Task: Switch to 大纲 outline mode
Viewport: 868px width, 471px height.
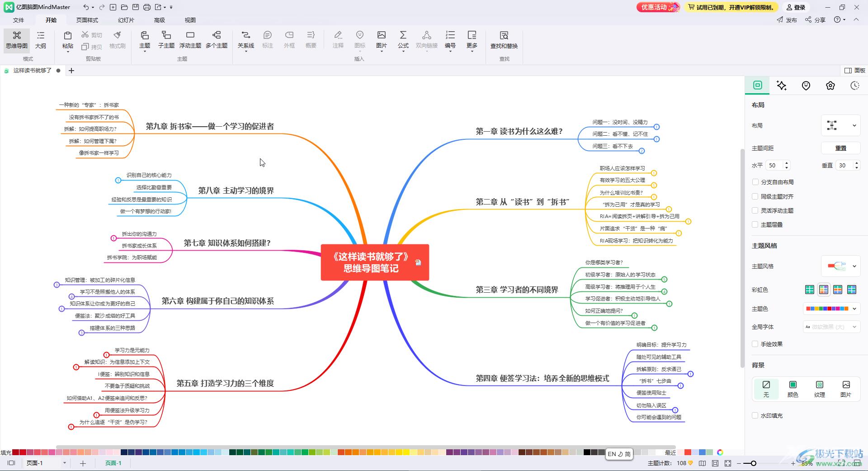Action: (x=41, y=40)
